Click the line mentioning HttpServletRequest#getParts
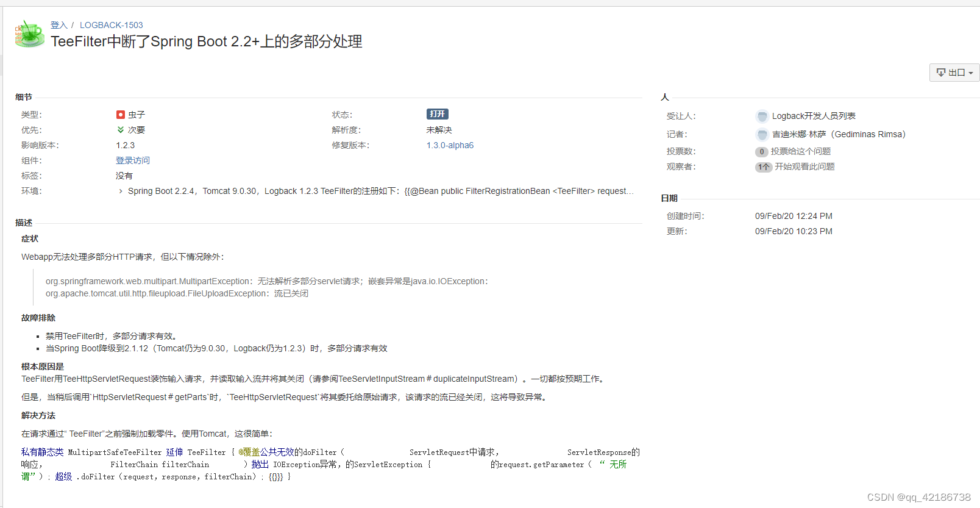 point(285,397)
